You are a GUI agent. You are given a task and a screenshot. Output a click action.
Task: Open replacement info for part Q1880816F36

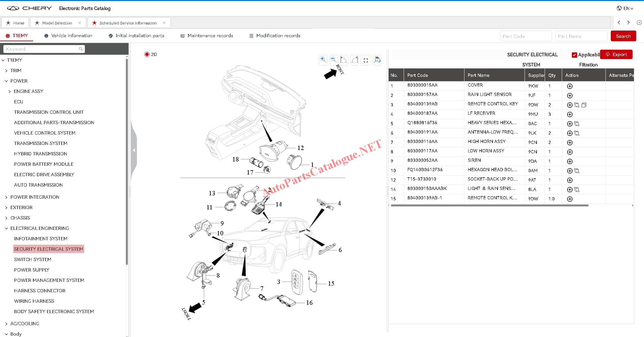pyautogui.click(x=577, y=124)
